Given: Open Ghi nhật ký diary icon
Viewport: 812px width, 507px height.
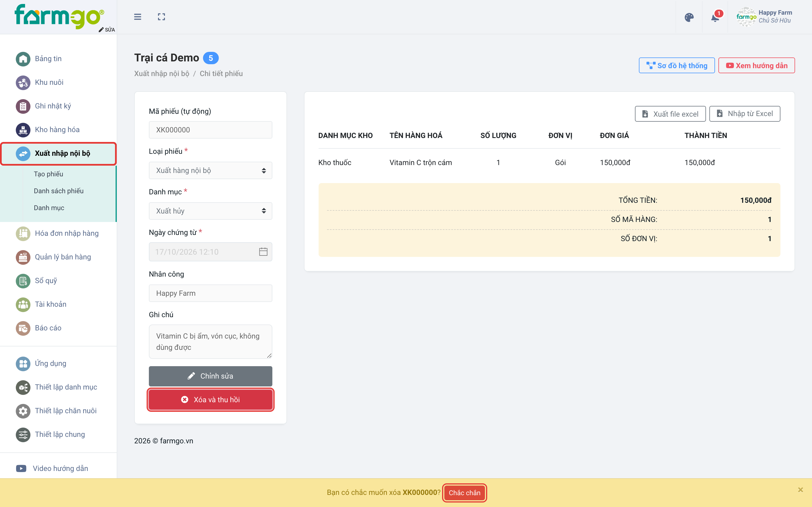Looking at the screenshot, I should tap(23, 106).
